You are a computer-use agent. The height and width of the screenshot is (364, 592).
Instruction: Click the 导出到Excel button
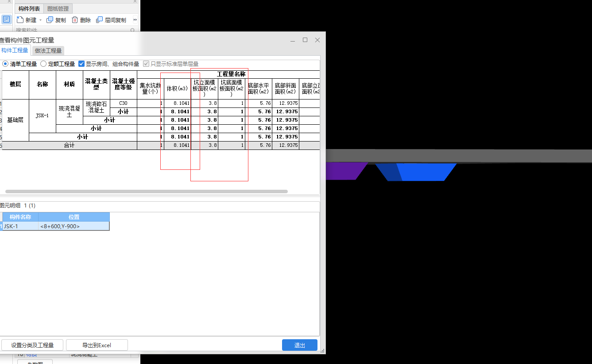(97, 345)
